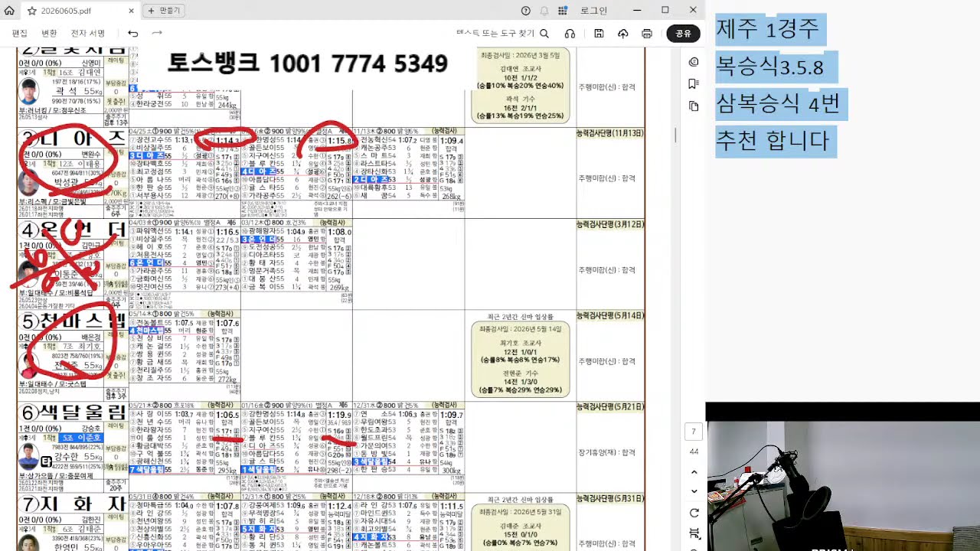Undo the last action
Viewport: 980px width, 551px height.
[133, 34]
